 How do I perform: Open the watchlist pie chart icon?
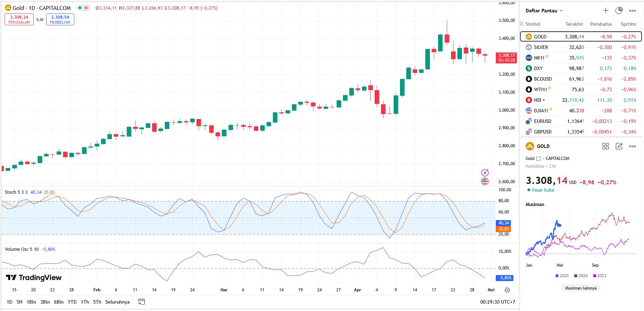[619, 11]
